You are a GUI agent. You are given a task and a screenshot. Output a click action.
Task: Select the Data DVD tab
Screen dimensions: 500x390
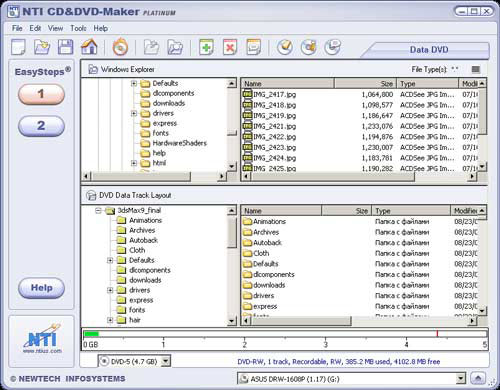click(x=429, y=50)
